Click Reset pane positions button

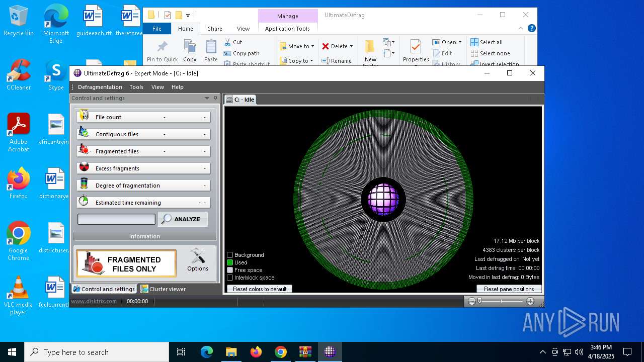point(509,289)
